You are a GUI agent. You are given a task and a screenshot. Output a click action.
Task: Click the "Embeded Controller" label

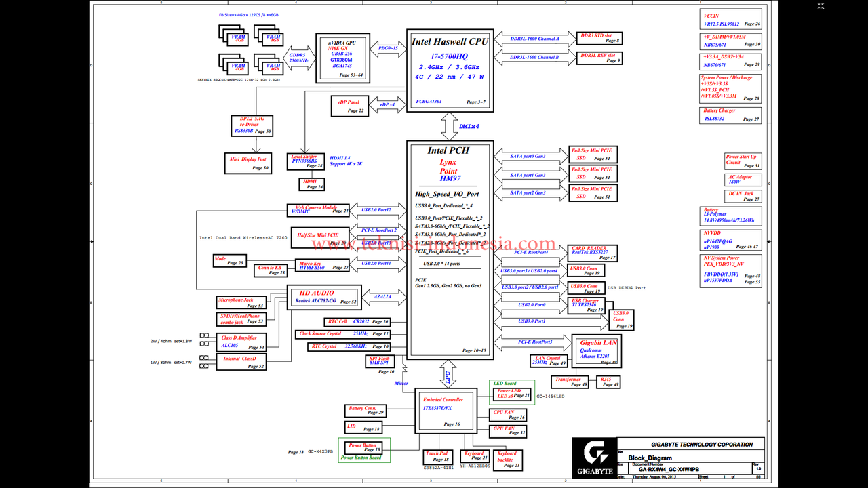(x=443, y=400)
